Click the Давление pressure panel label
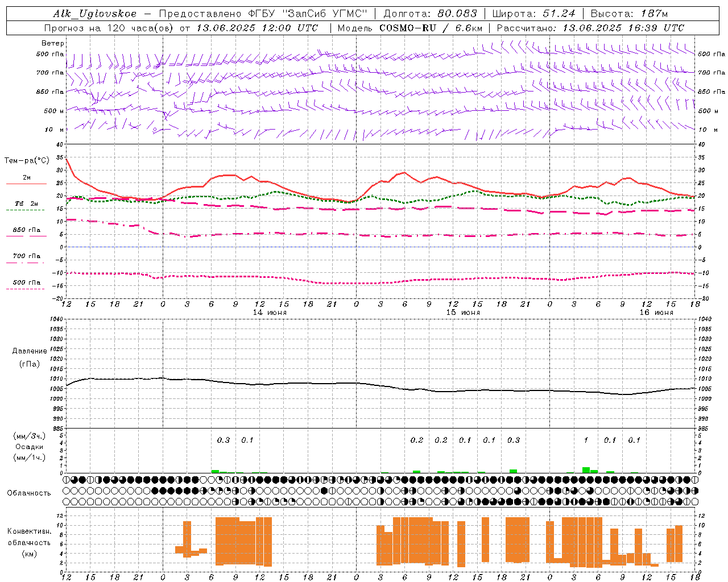The image size is (728, 582). point(28,351)
